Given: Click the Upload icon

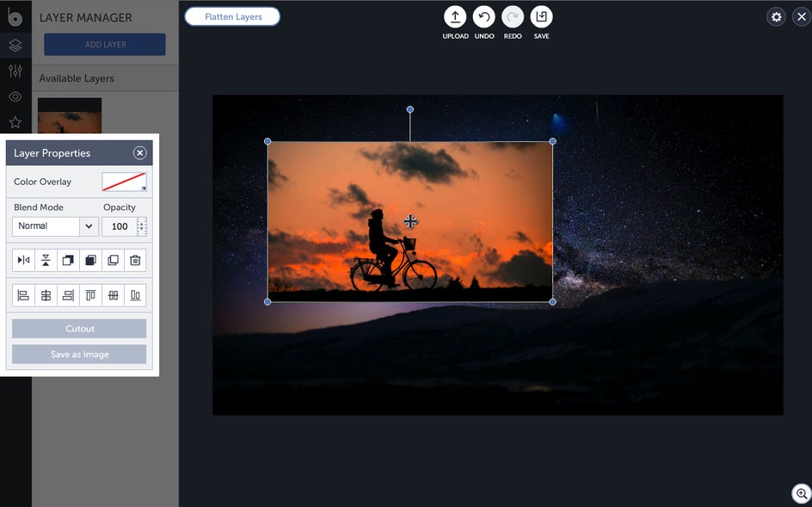Looking at the screenshot, I should coord(455,17).
